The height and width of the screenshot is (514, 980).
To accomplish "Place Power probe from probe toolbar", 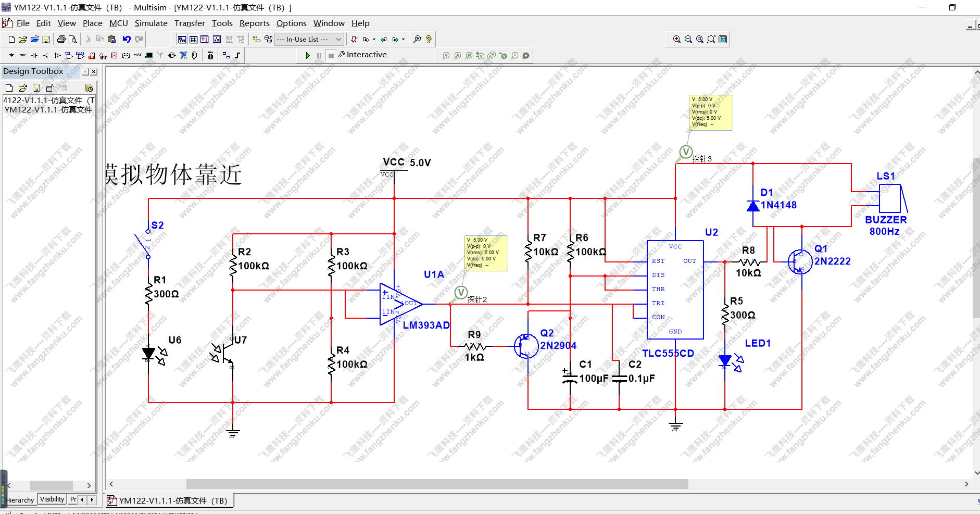I will point(469,55).
